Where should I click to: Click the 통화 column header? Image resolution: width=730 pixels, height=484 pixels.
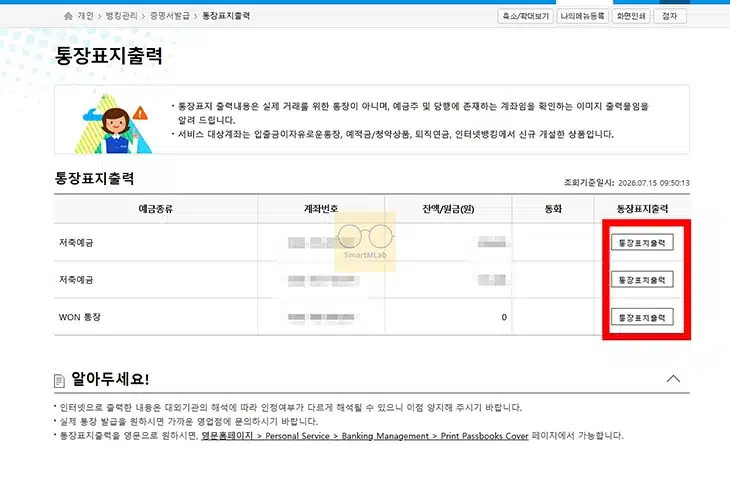(553, 209)
